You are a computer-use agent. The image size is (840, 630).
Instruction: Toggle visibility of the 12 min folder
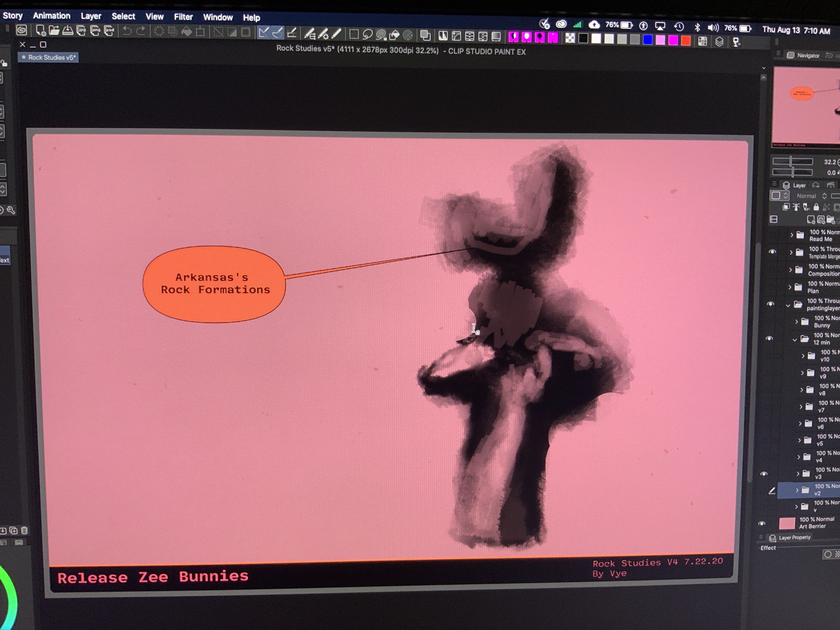point(769,338)
